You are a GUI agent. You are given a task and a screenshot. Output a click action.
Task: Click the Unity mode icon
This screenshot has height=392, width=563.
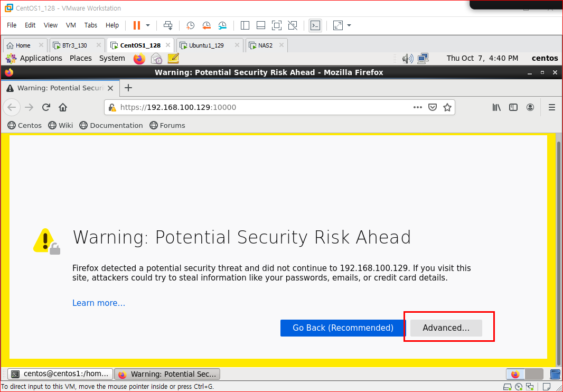pos(293,25)
